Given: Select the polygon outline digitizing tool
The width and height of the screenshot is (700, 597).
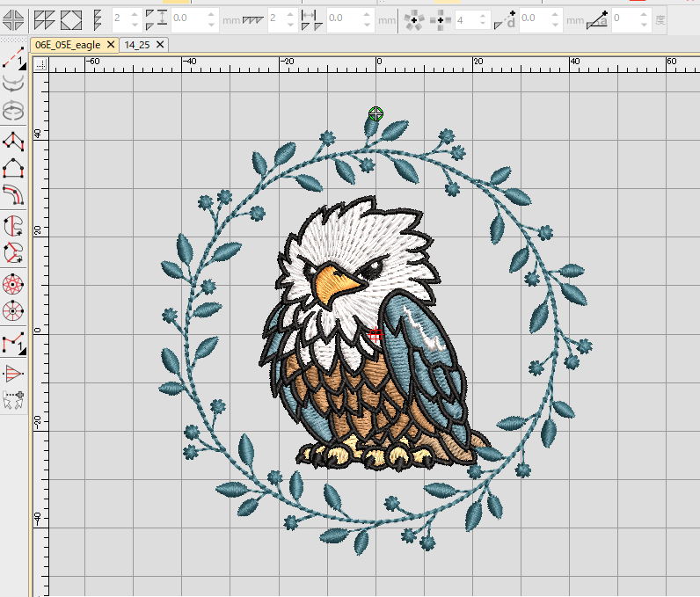Looking at the screenshot, I should (x=13, y=140).
